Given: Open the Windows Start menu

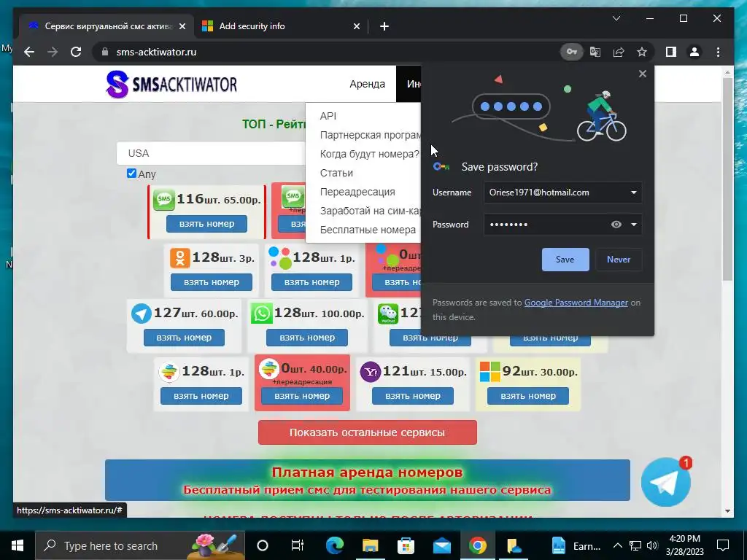Looking at the screenshot, I should [x=18, y=545].
